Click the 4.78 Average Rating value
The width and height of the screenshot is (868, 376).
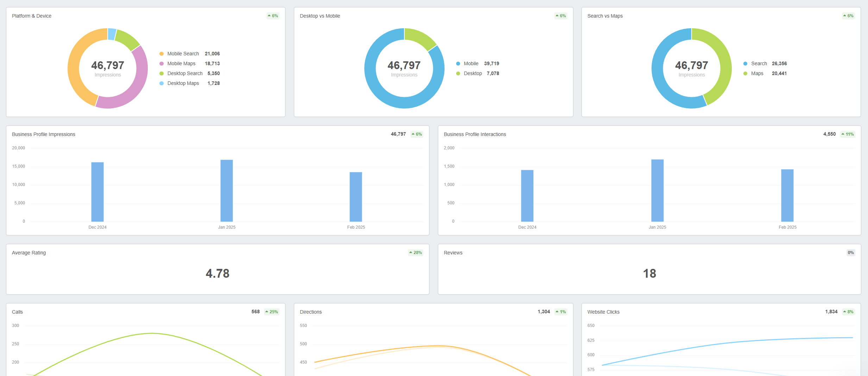point(218,273)
